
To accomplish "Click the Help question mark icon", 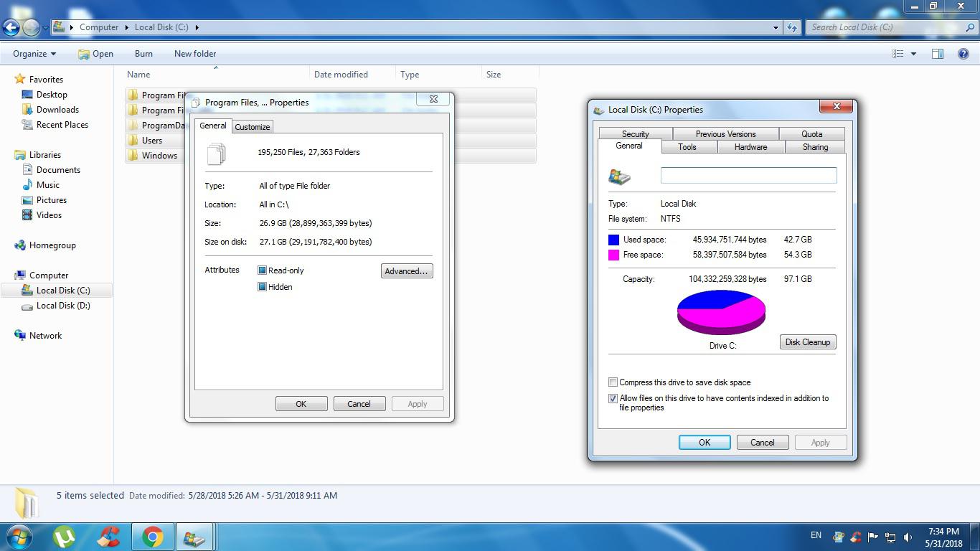I will pos(963,54).
